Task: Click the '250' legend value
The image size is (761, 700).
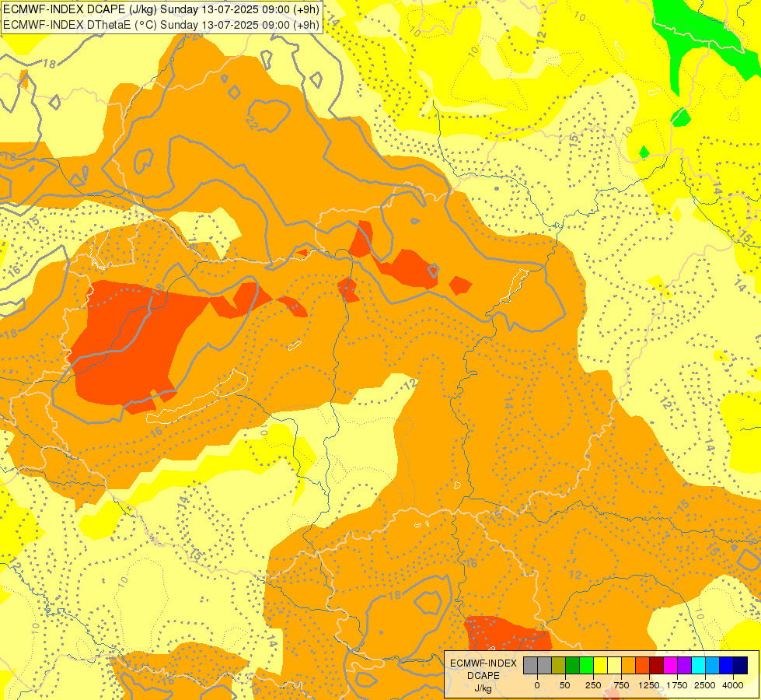Action: pos(593,685)
